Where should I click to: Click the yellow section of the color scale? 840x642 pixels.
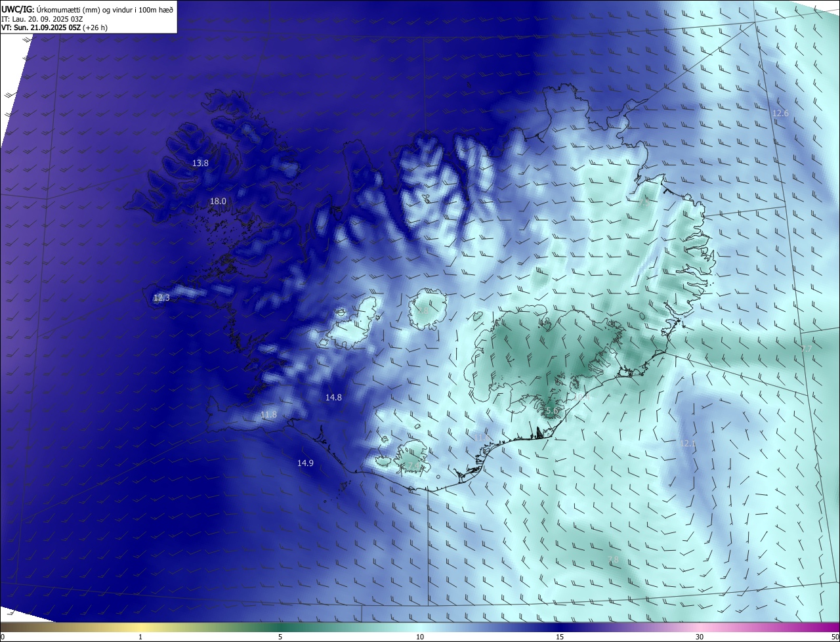[141, 627]
